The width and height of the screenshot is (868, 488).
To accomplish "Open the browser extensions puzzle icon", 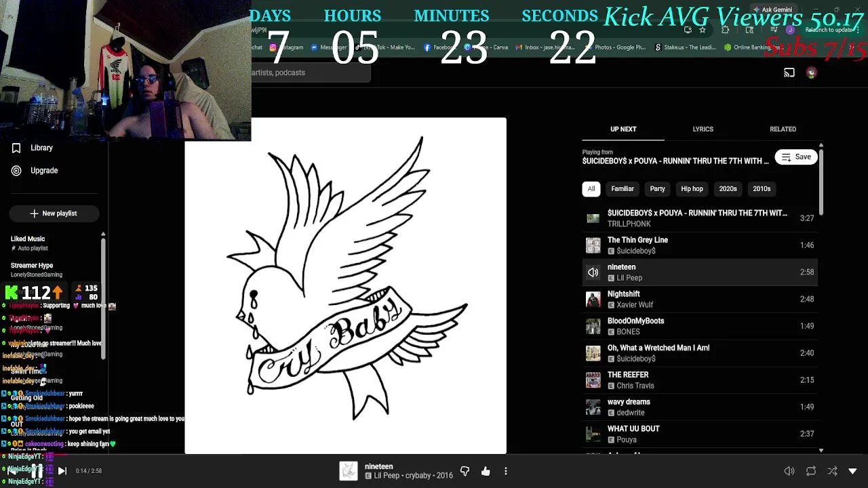I will pos(725,30).
